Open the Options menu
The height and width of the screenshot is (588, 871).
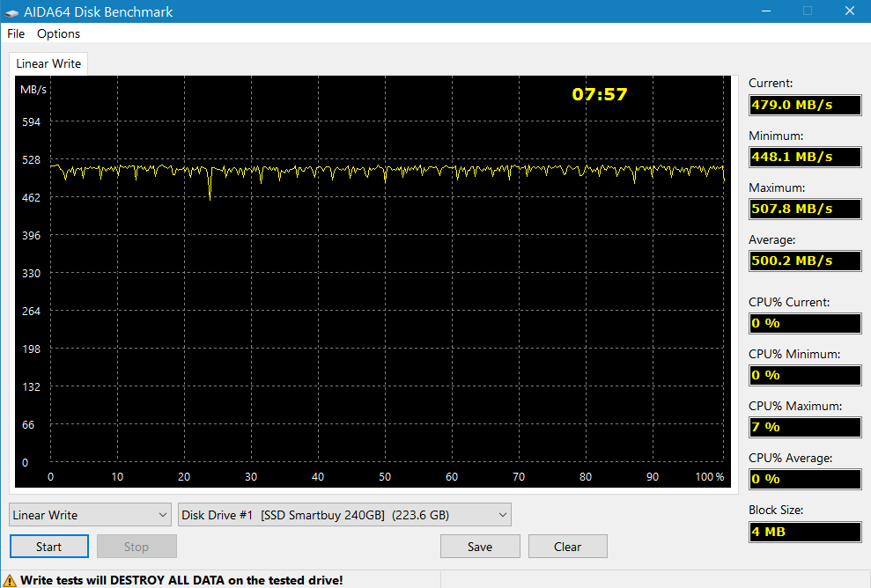[58, 33]
